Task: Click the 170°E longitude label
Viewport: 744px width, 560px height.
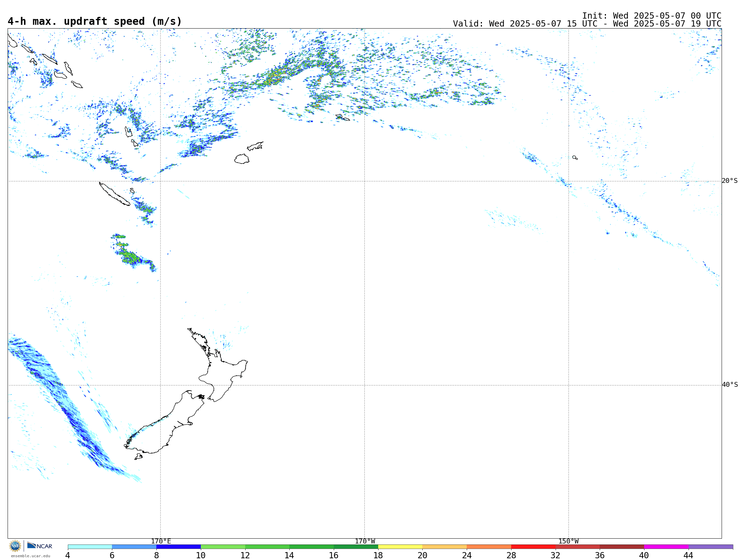Action: pos(161,541)
